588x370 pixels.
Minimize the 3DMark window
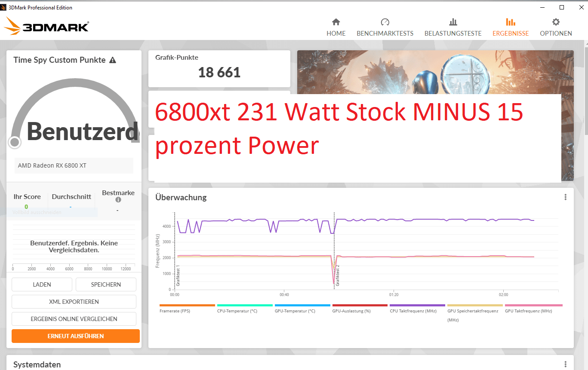coord(542,7)
